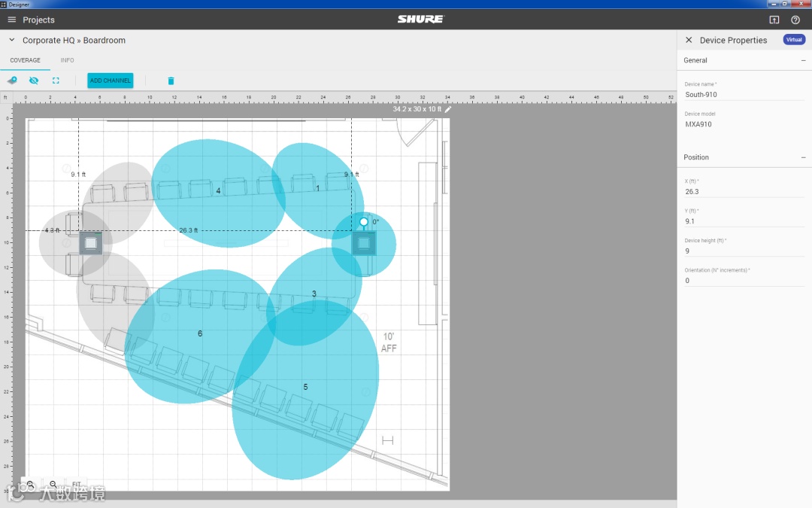Collapse the General section
The width and height of the screenshot is (812, 508).
[803, 61]
